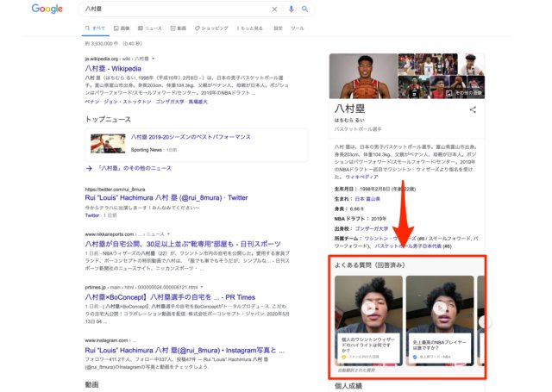
Task: Open the 日本 富山県 birthplace link
Action: pos(367,199)
